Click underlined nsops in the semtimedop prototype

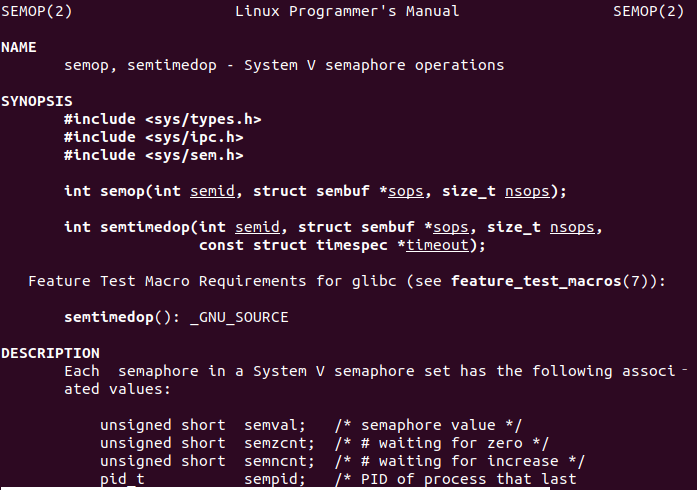[580, 228]
